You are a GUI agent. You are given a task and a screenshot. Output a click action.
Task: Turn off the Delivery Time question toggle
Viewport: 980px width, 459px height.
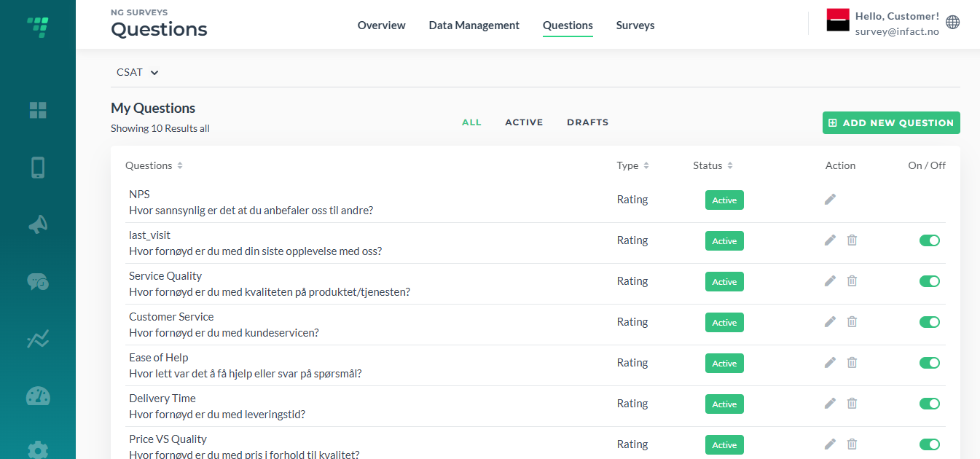point(930,404)
